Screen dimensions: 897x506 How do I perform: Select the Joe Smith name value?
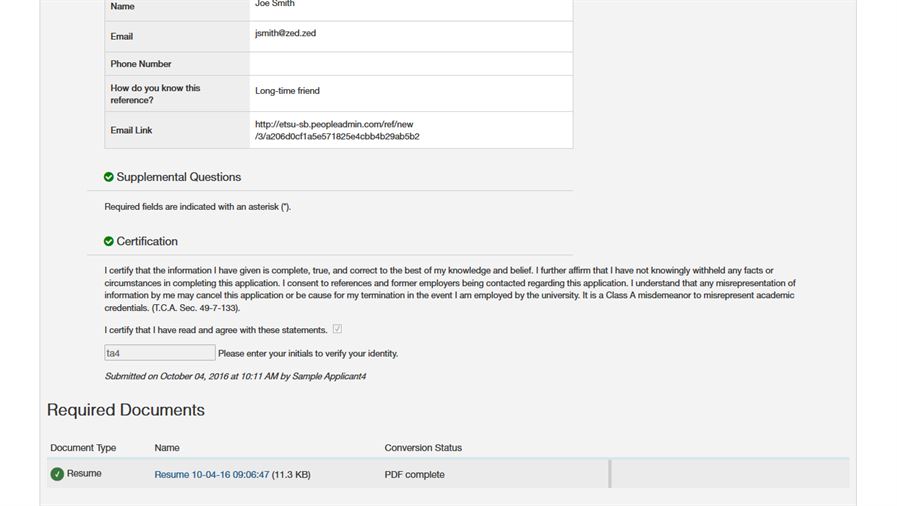click(275, 5)
